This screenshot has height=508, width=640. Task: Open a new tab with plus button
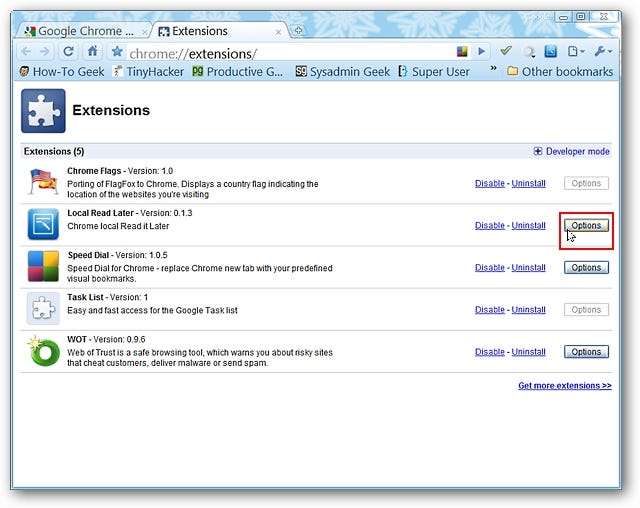coord(298,31)
